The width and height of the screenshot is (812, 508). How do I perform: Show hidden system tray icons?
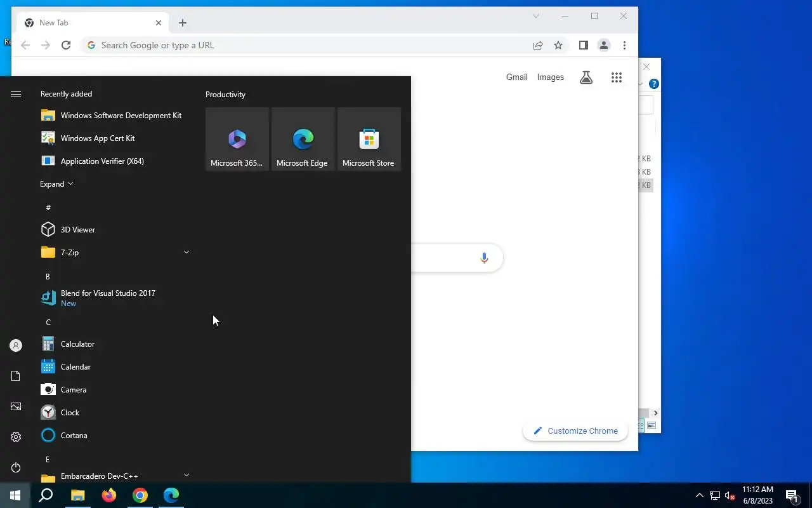tap(700, 495)
